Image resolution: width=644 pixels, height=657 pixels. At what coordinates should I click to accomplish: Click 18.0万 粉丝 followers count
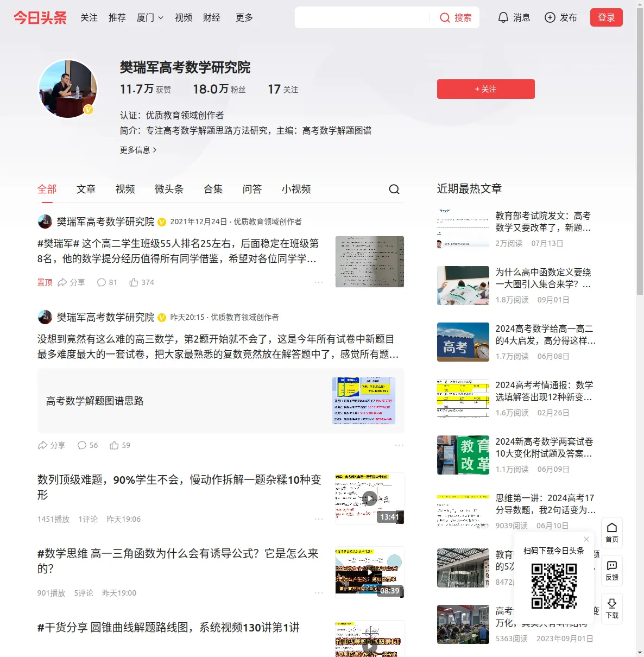(x=219, y=89)
